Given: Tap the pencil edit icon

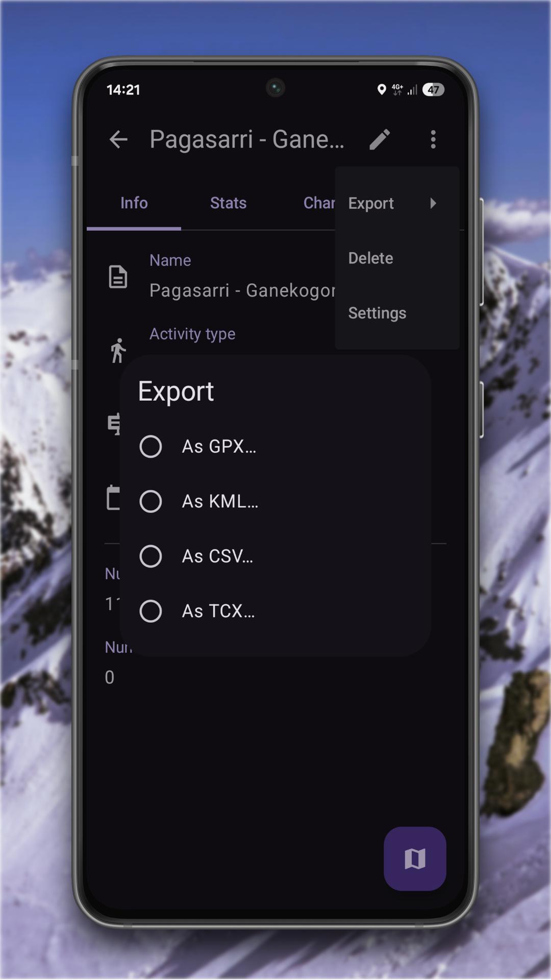Looking at the screenshot, I should point(380,139).
